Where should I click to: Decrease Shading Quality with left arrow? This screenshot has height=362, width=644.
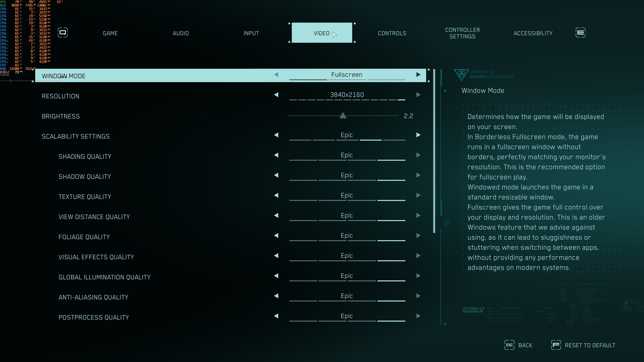(x=276, y=155)
